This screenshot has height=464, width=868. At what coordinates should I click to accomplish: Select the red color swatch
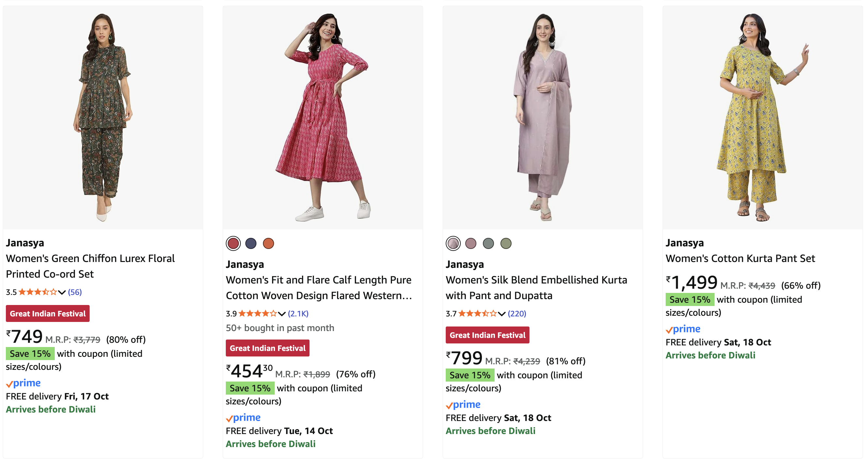(233, 243)
